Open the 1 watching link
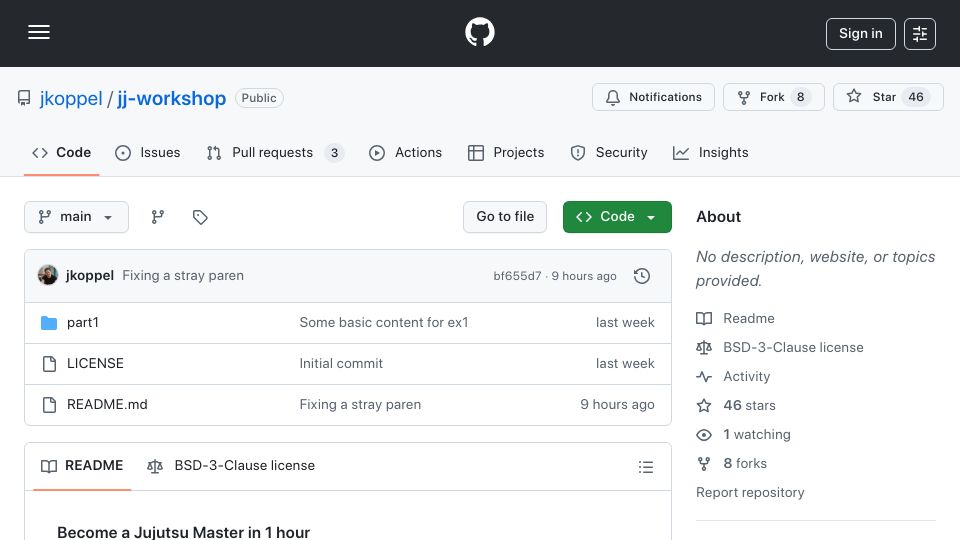Viewport: 960px width, 540px height. 757,435
